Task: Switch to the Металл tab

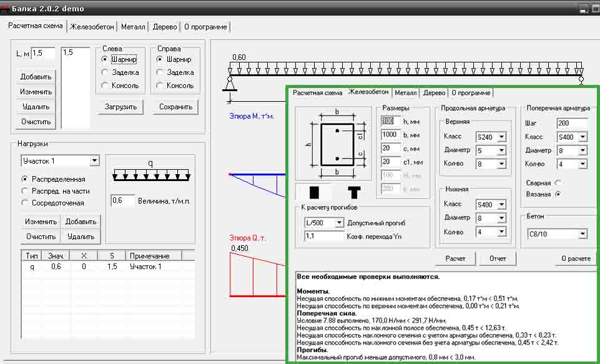Action: coord(133,27)
